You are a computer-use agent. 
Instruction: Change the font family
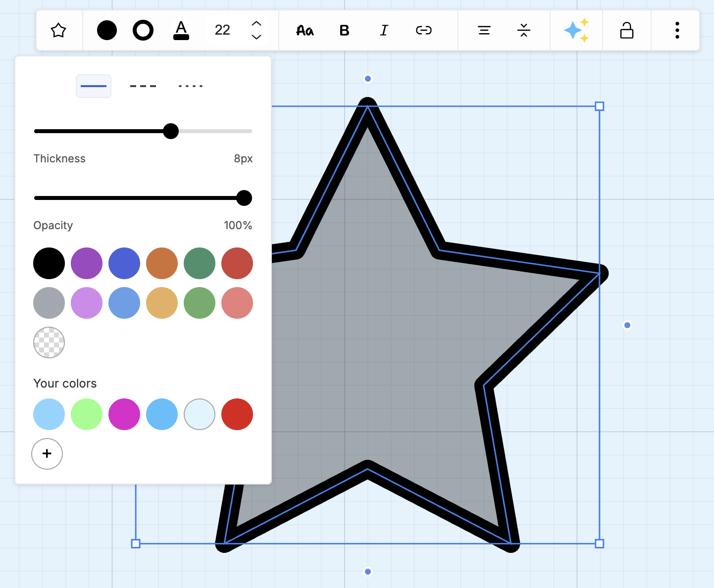coord(305,31)
